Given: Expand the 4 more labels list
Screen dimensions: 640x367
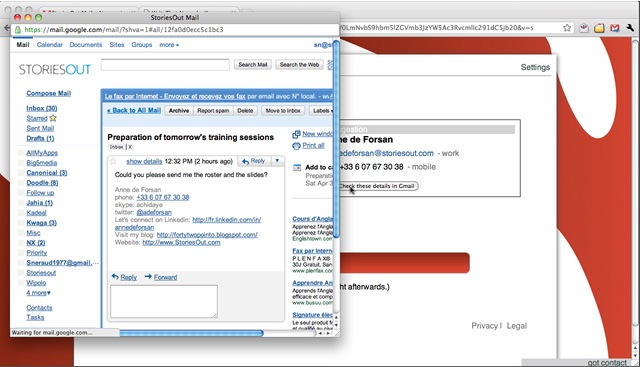Looking at the screenshot, I should click(x=38, y=293).
